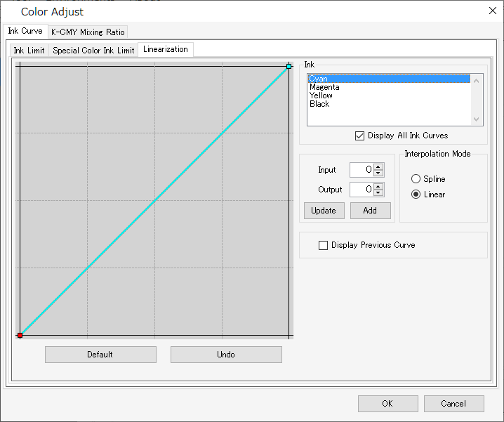Click the cyan curve endpoint at top right
The image size is (504, 422).
(x=289, y=67)
